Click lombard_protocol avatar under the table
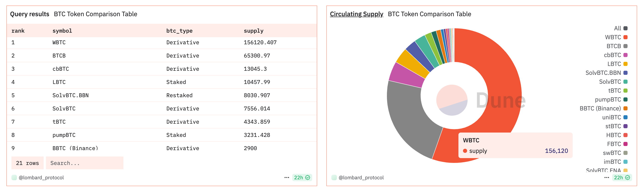This screenshot has width=644, height=193. click(x=14, y=177)
